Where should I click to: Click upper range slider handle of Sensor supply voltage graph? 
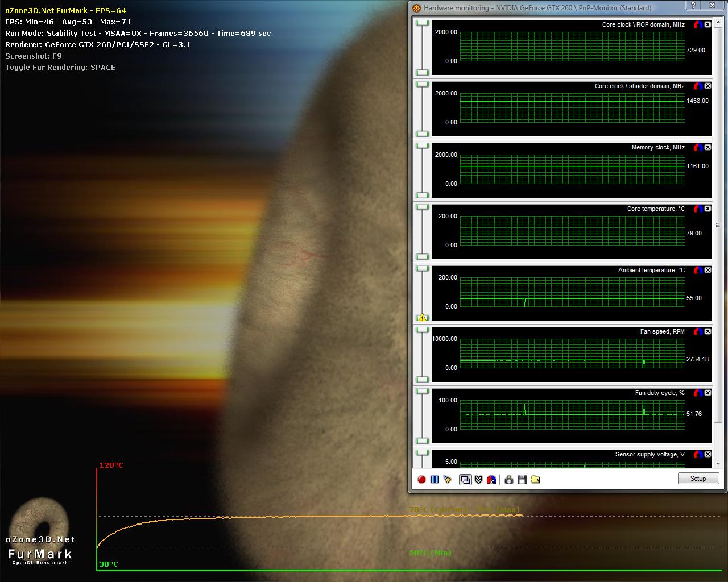point(422,452)
